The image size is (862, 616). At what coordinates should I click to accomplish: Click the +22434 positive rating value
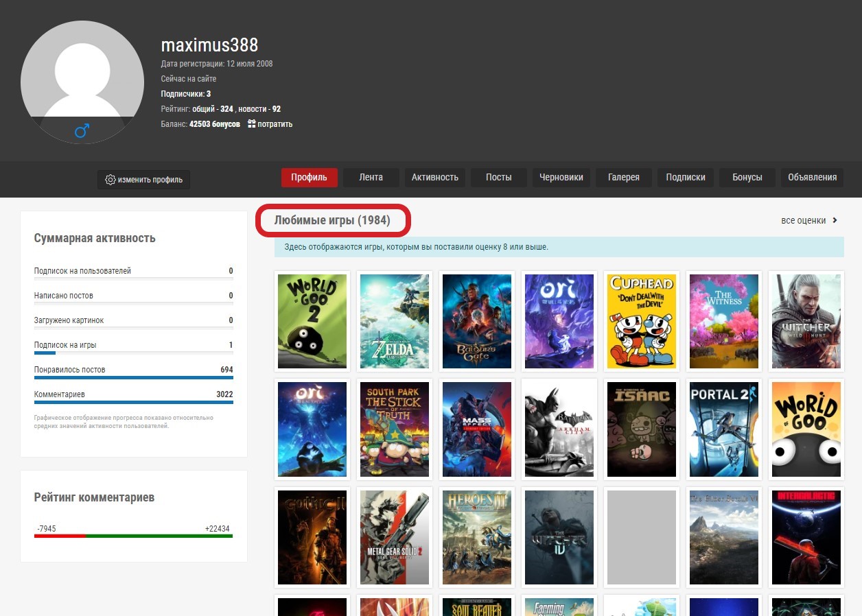click(x=217, y=529)
